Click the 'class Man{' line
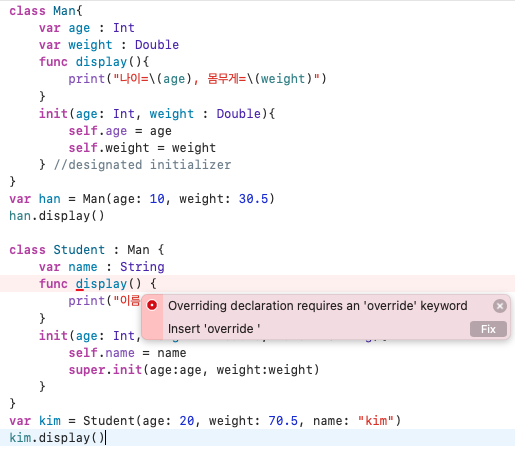Viewport: 515px width, 449px height. click(46, 11)
